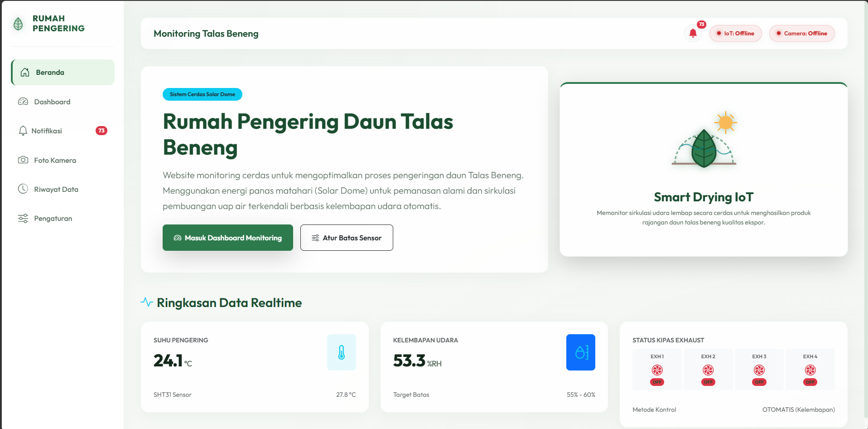The image size is (868, 429).
Task: Click the STATUS KIPAS EXHAUST heading
Action: (668, 340)
